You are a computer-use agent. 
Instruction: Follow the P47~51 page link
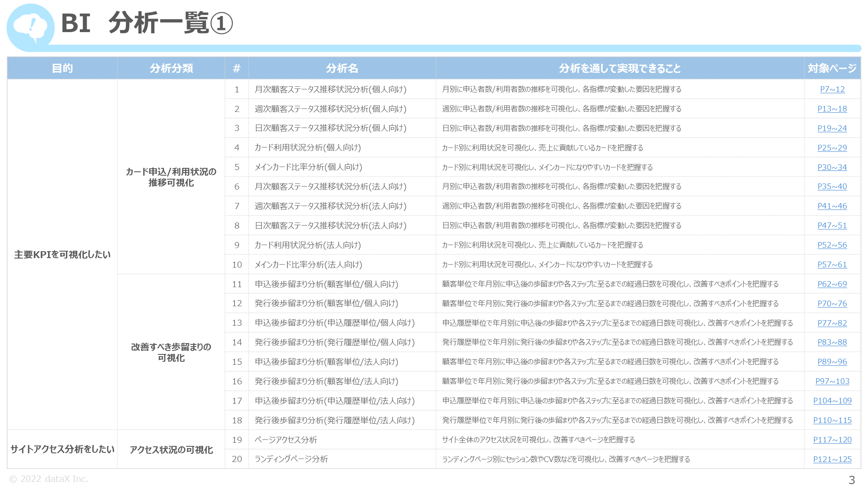(x=832, y=226)
